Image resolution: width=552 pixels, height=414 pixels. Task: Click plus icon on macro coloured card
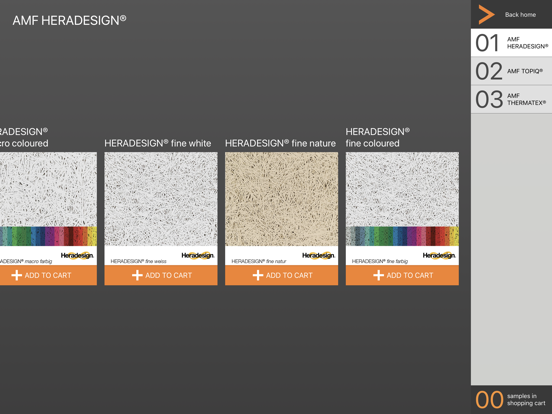click(17, 275)
